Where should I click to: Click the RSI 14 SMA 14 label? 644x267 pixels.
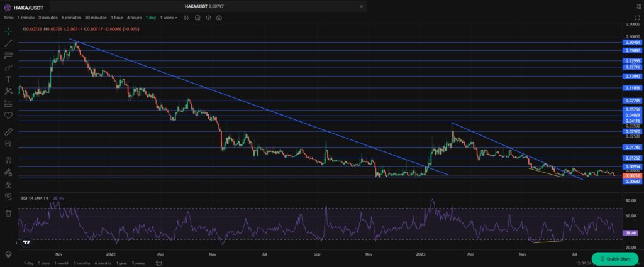(x=35, y=199)
